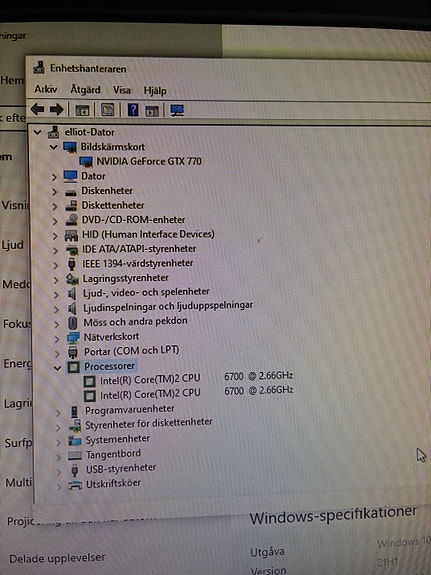This screenshot has height=575, width=431.
Task: Click the Lagringsstyrenheter icon
Action: coord(72,279)
